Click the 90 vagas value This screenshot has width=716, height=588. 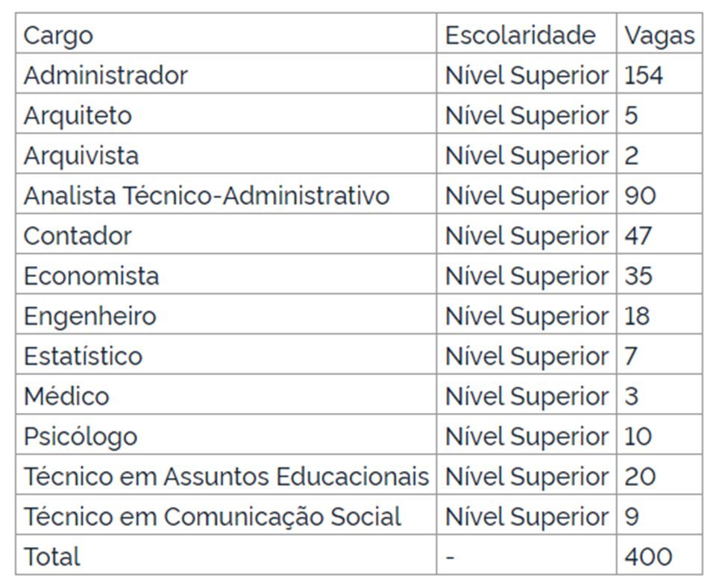click(640, 196)
